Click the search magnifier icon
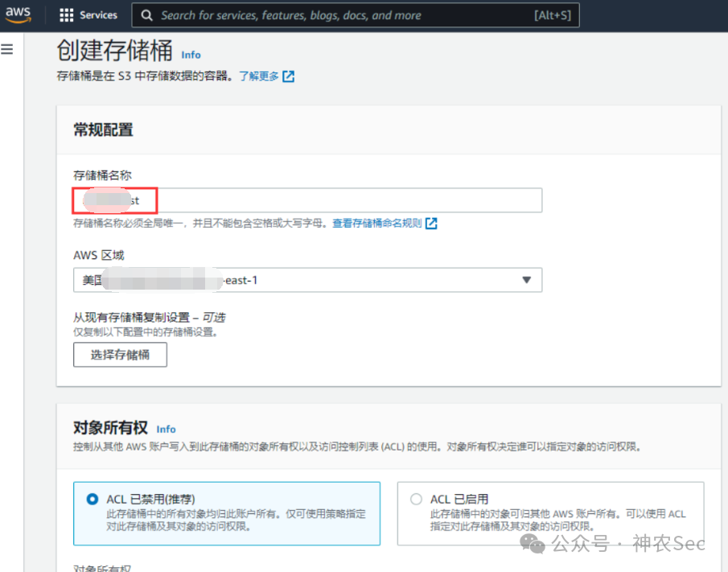728x572 pixels. (146, 15)
